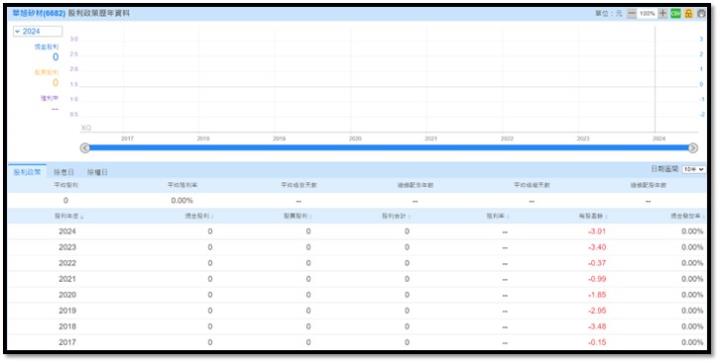Image resolution: width=720 pixels, height=363 pixels.
Task: Open the date range dropdown showing 10年
Action: pyautogui.click(x=694, y=169)
